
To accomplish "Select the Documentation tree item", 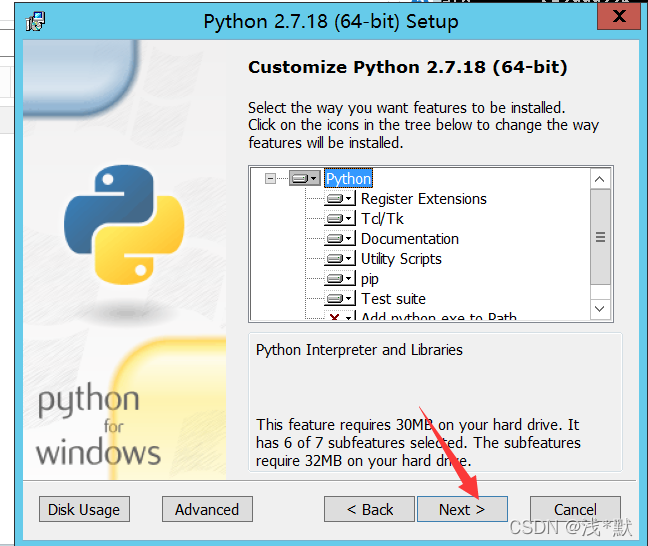I will (x=410, y=239).
